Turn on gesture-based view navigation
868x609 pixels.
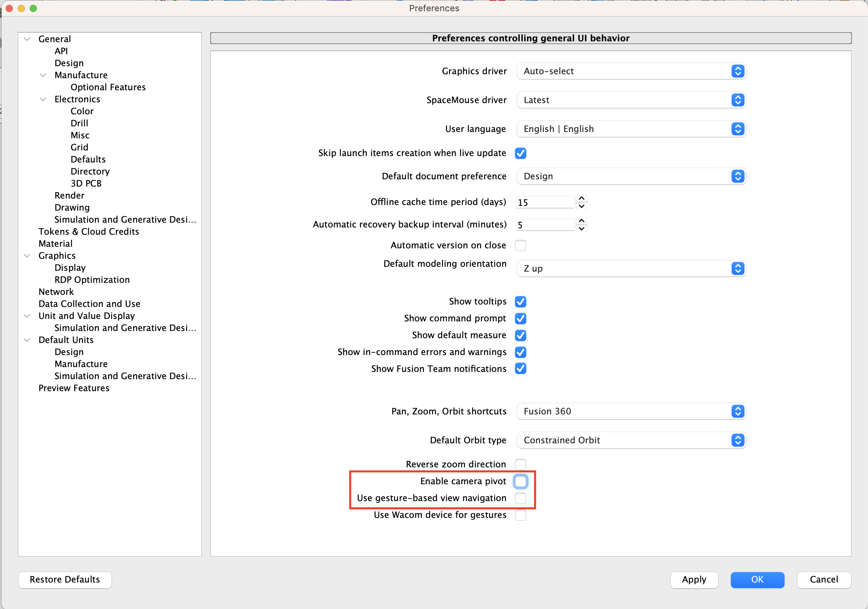pyautogui.click(x=520, y=498)
